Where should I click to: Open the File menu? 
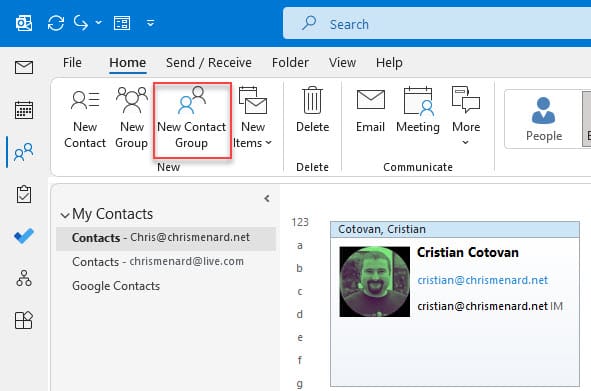[x=72, y=63]
